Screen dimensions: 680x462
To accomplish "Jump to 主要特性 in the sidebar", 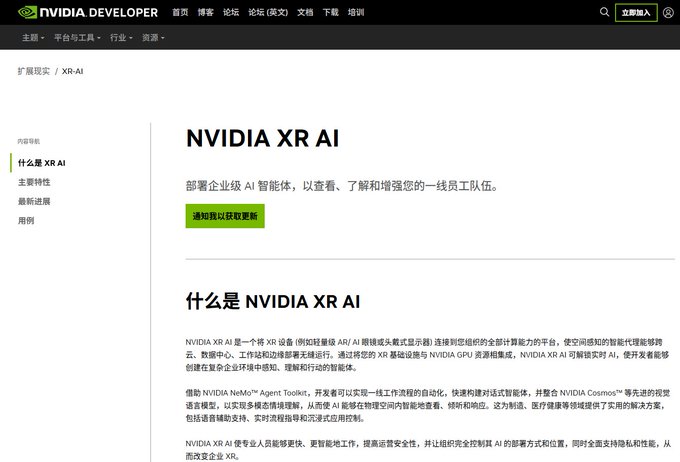I will click(34, 182).
